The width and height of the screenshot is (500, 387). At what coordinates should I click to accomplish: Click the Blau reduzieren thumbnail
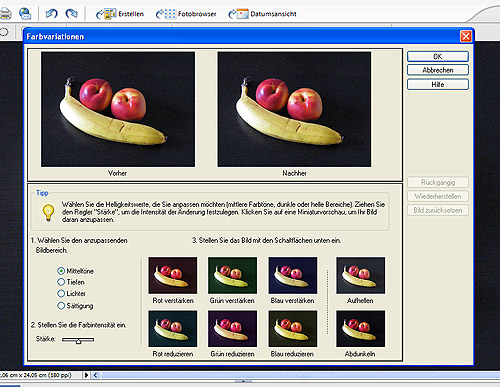click(x=293, y=329)
